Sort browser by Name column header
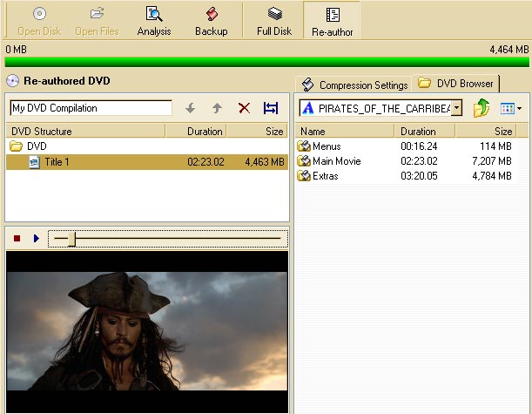Image resolution: width=532 pixels, height=414 pixels. click(345, 131)
